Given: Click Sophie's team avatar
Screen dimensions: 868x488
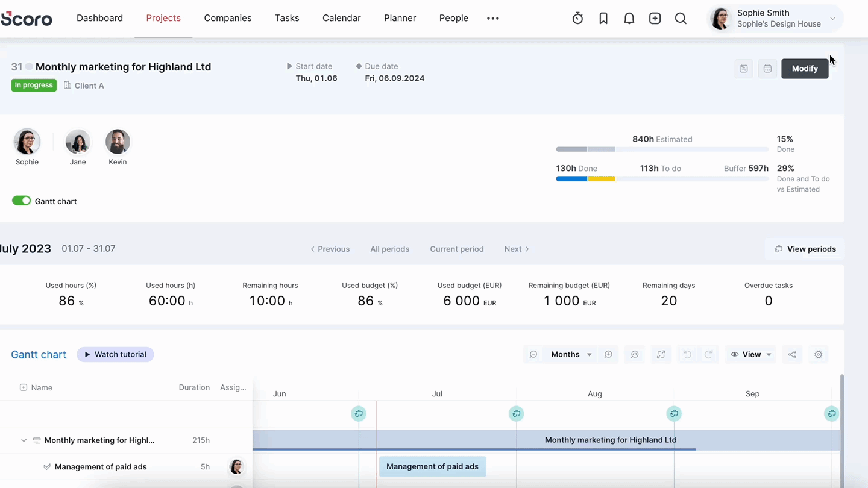Looking at the screenshot, I should tap(27, 142).
